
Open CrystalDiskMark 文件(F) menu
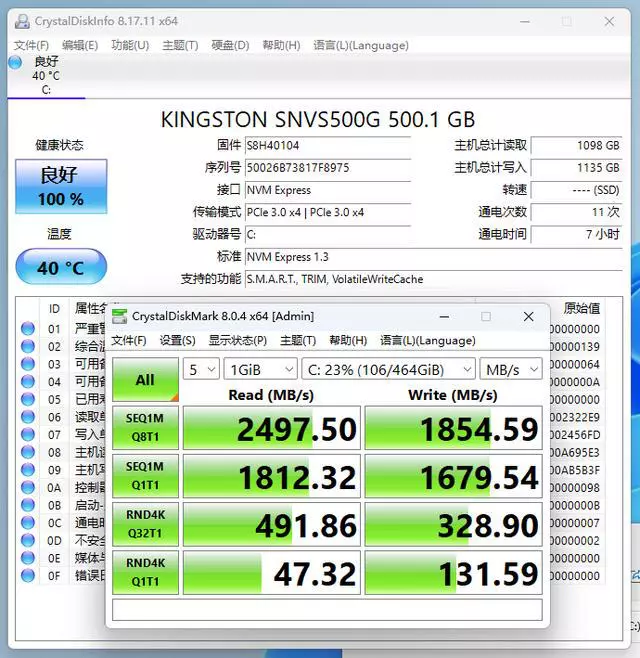(128, 340)
